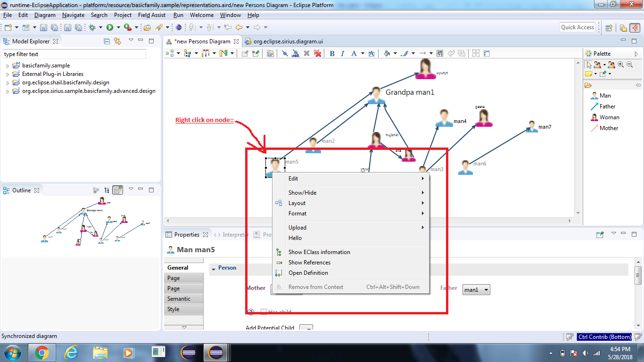The height and width of the screenshot is (362, 644).
Task: Expand org.eclipse.sirius.sample.basicfamily.advanced.design node
Action: tap(8, 91)
